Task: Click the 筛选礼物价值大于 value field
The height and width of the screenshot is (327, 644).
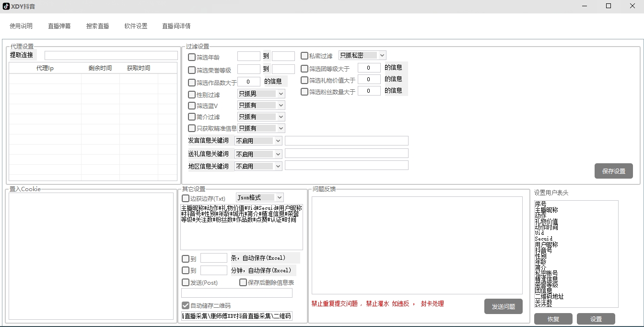Action: [x=369, y=79]
